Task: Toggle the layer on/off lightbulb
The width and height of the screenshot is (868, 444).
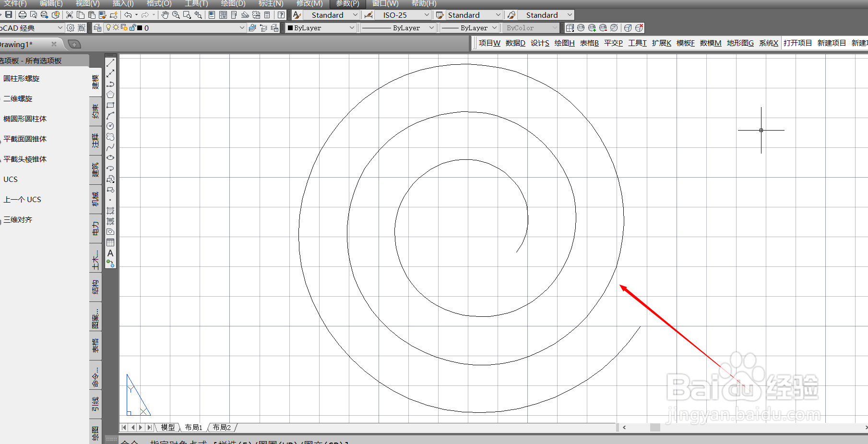Action: (x=108, y=28)
